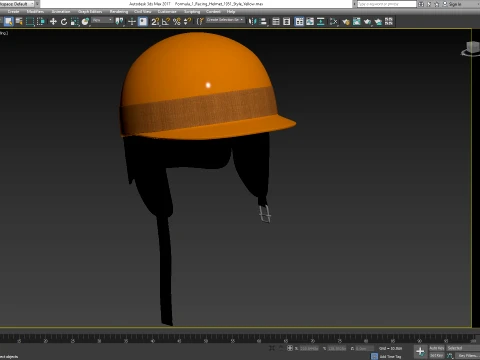Toggle Layer Explorer icon
Screen dimensions: 480x360
[287, 22]
